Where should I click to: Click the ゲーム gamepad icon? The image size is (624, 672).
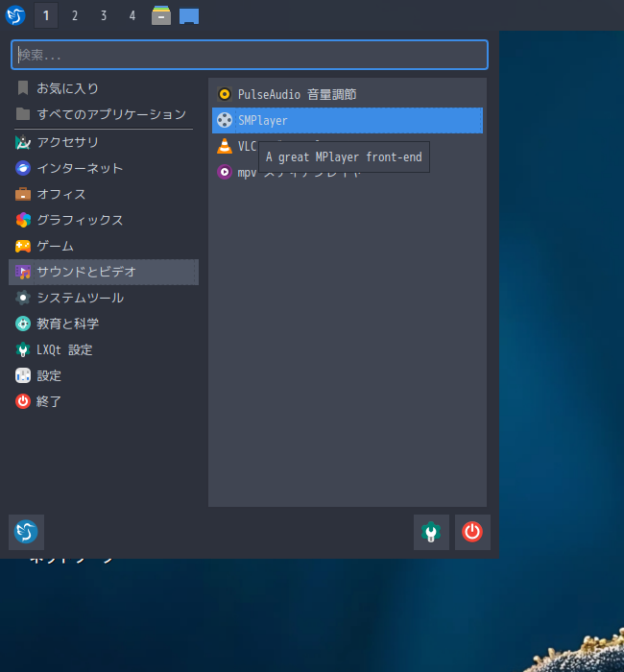(23, 246)
